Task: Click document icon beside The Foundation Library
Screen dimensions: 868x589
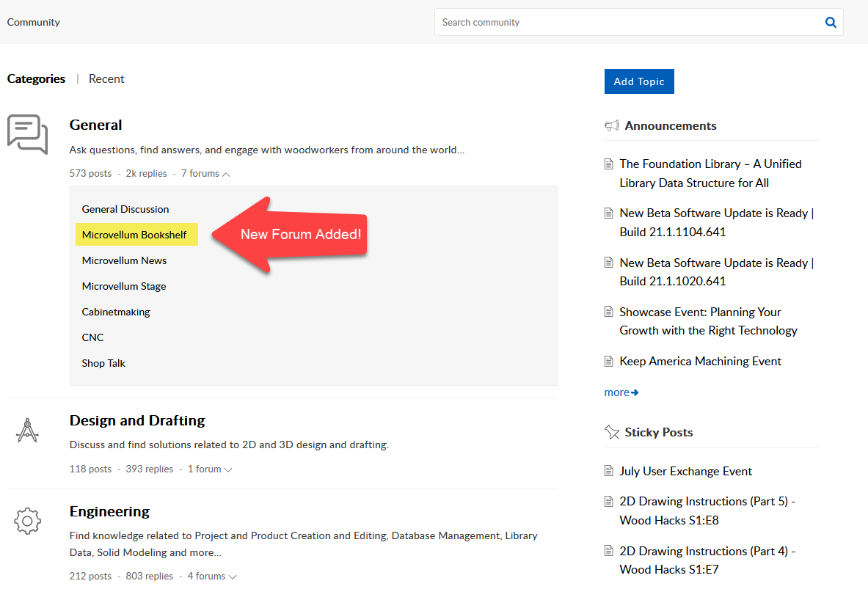Action: tap(609, 164)
